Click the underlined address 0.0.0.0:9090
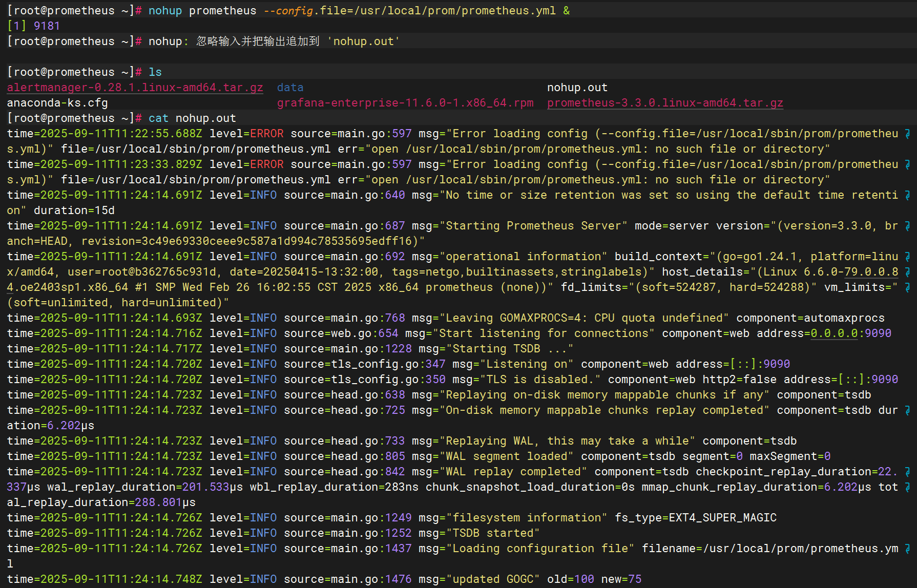This screenshot has height=588, width=917. tap(851, 333)
